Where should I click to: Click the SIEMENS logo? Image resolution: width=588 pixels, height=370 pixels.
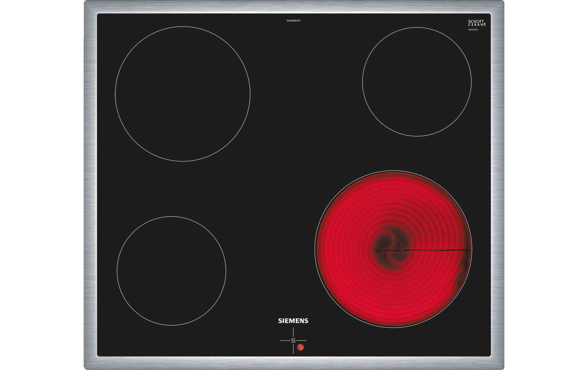[x=293, y=321]
